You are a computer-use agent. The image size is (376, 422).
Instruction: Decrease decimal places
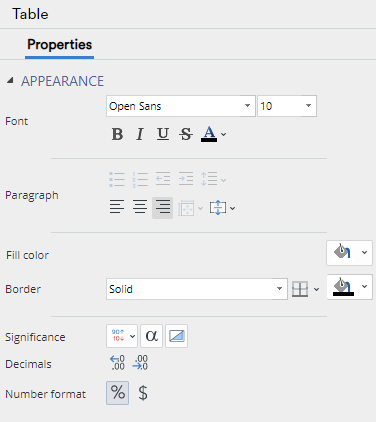click(x=140, y=363)
